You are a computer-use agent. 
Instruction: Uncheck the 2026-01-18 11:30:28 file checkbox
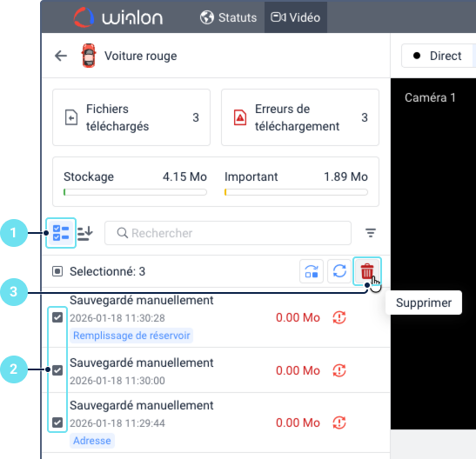pos(57,317)
